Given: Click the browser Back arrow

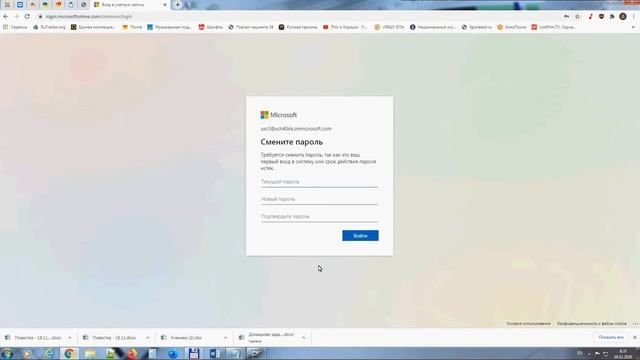Looking at the screenshot, I should (6, 16).
